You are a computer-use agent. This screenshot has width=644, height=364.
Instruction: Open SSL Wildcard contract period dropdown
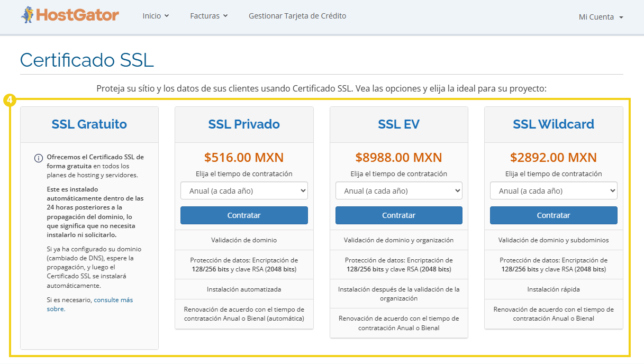click(554, 190)
